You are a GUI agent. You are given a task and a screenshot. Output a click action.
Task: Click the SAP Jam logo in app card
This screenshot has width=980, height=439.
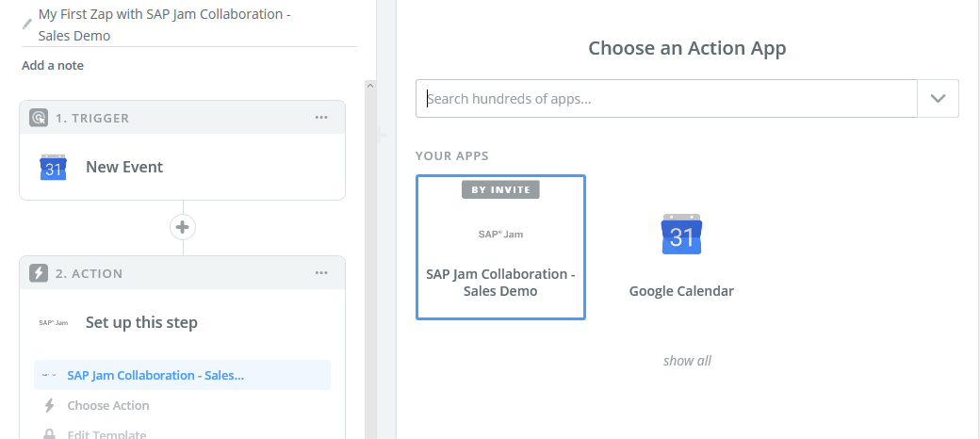coord(500,235)
